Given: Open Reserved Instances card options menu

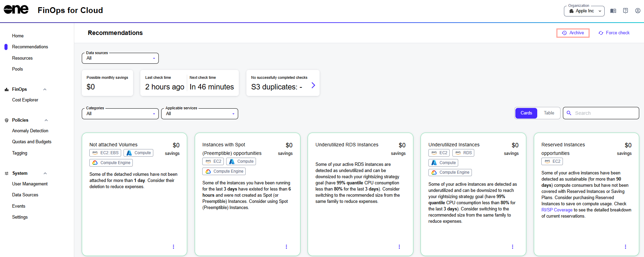Looking at the screenshot, I should click(626, 247).
